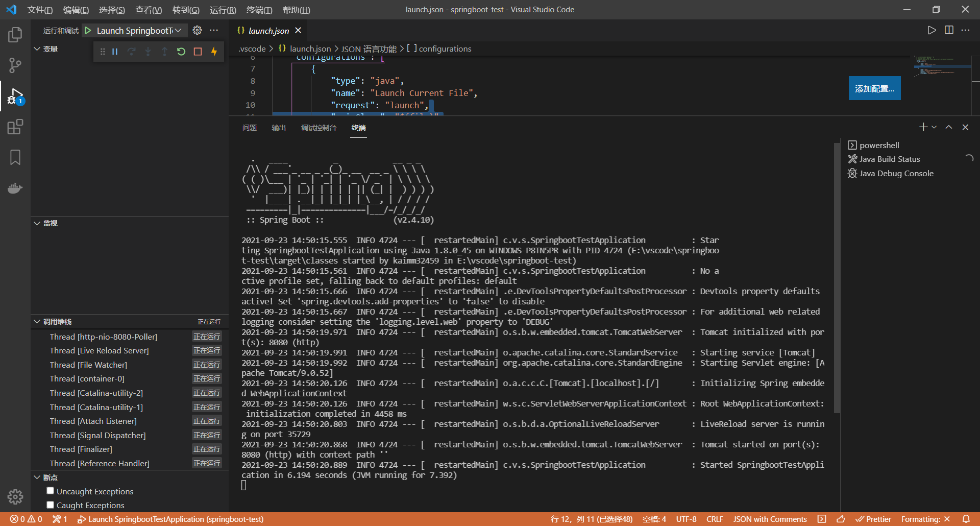Enable Caught Exceptions breakpoint
The height and width of the screenshot is (526, 980).
(x=50, y=505)
